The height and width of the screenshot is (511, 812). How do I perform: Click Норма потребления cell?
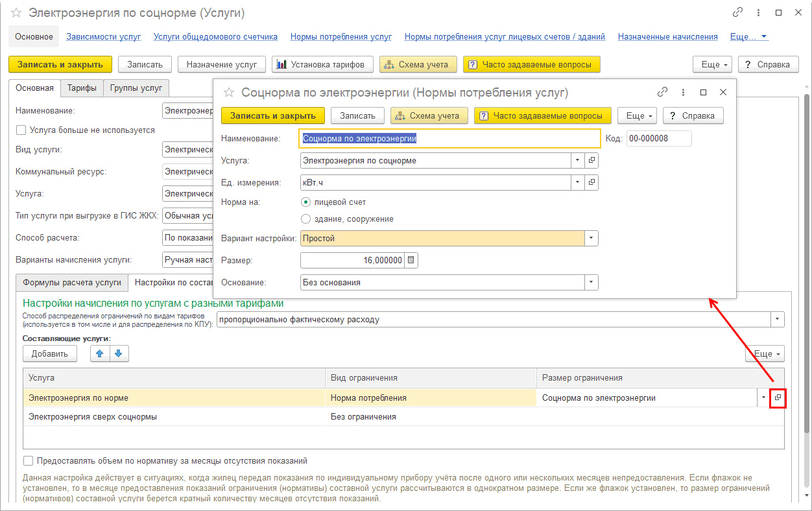pos(431,398)
